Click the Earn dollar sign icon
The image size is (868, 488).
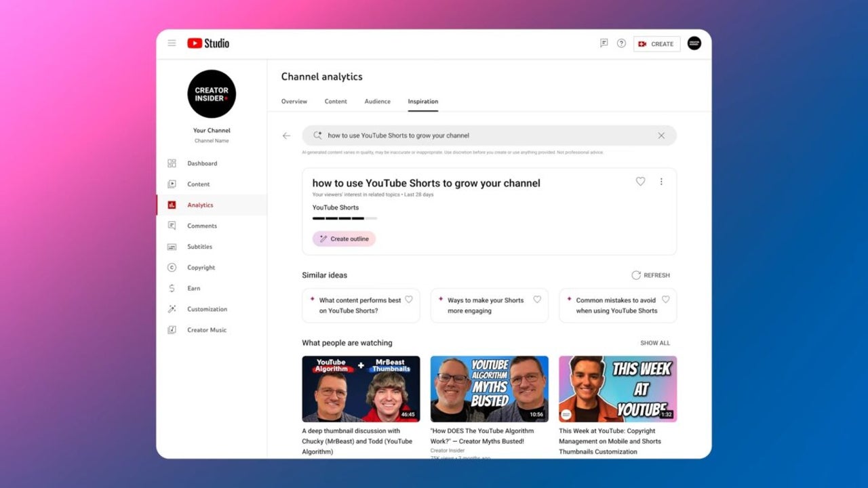(172, 288)
